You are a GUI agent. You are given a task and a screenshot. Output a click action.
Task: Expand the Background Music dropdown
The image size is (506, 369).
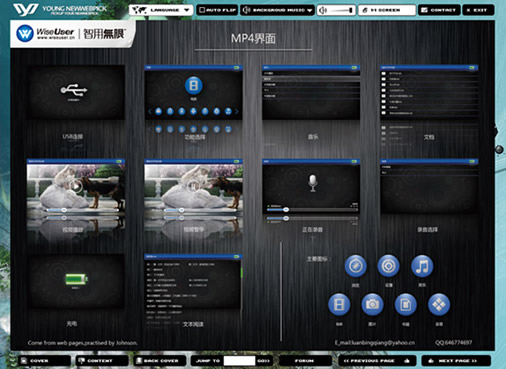click(278, 10)
